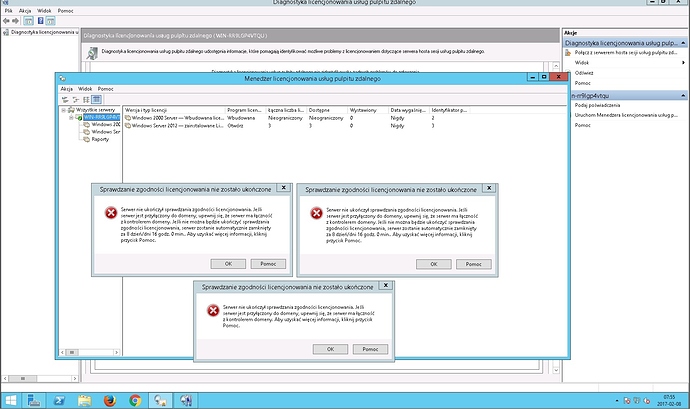This screenshot has height=409, width=690.
Task: Click OK in the right error dialog
Action: pyautogui.click(x=433, y=264)
